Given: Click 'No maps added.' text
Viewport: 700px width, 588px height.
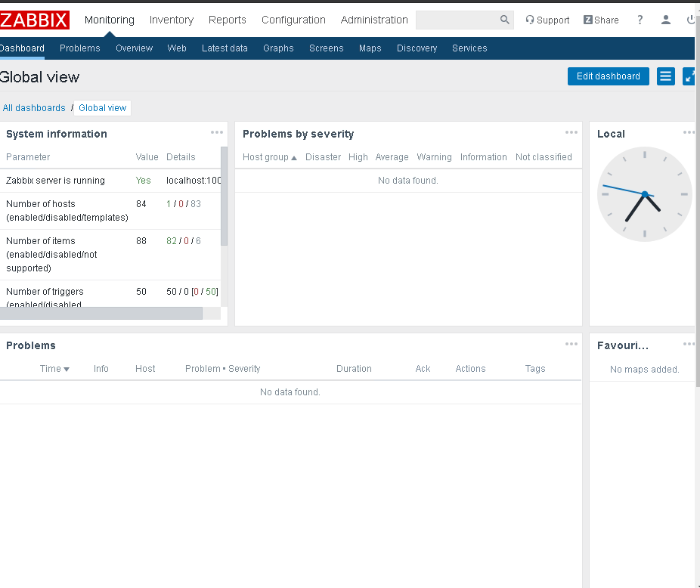Looking at the screenshot, I should coord(644,370).
